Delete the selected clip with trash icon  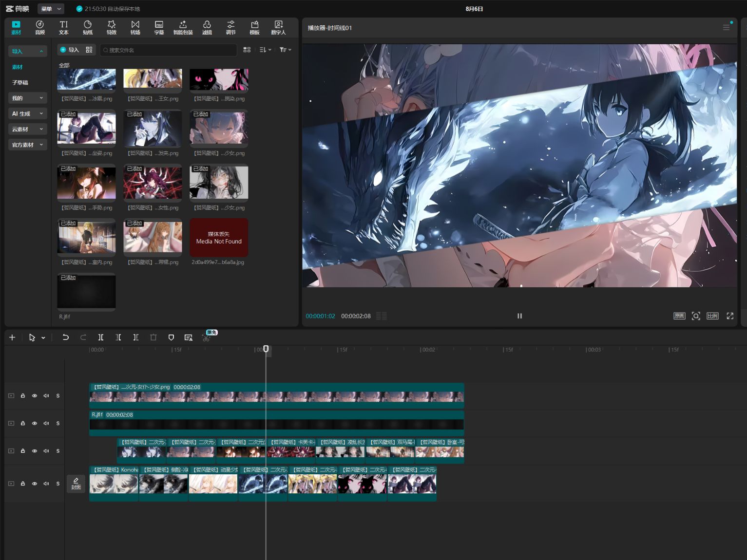point(153,337)
